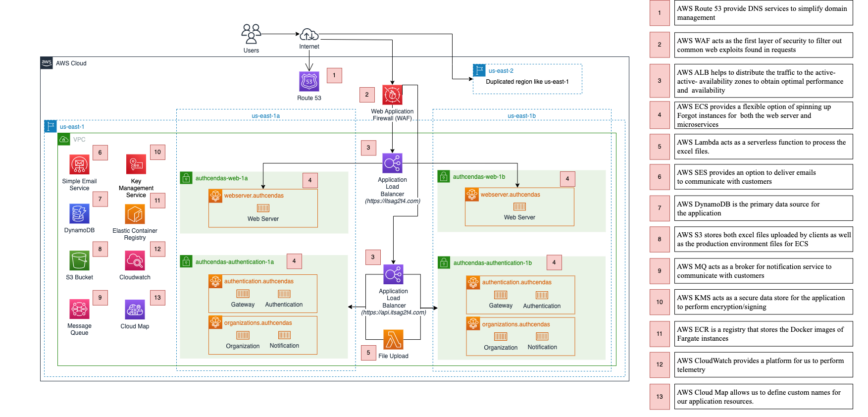This screenshot has width=868, height=417.
Task: Select the Cloud Map icon
Action: (135, 310)
